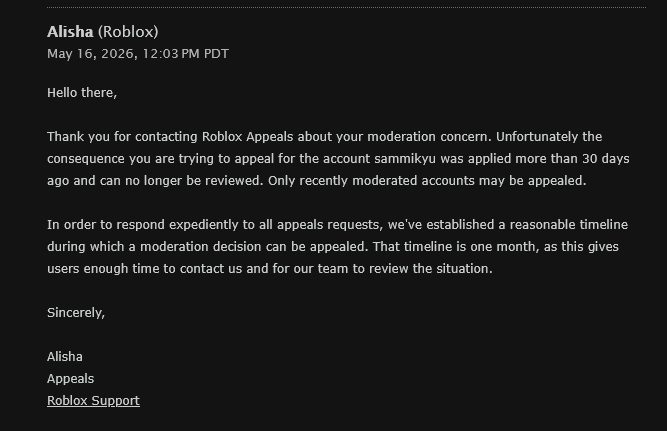Click the 'users enough time to contact us' line

click(x=270, y=268)
